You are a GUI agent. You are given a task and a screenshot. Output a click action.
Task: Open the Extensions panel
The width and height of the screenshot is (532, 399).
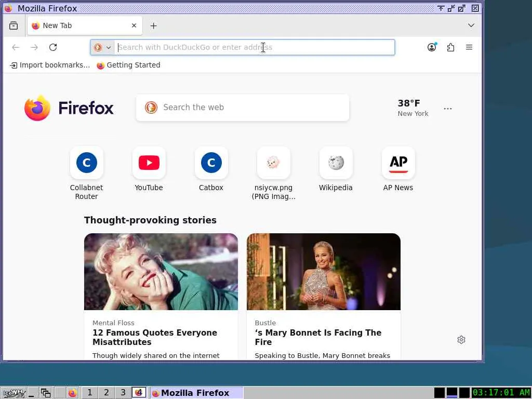[450, 47]
